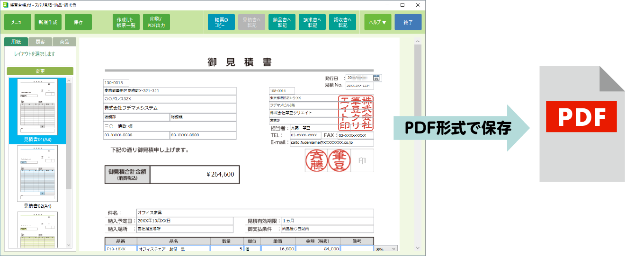
Task: Click the 保存 button
Action: coord(78,22)
